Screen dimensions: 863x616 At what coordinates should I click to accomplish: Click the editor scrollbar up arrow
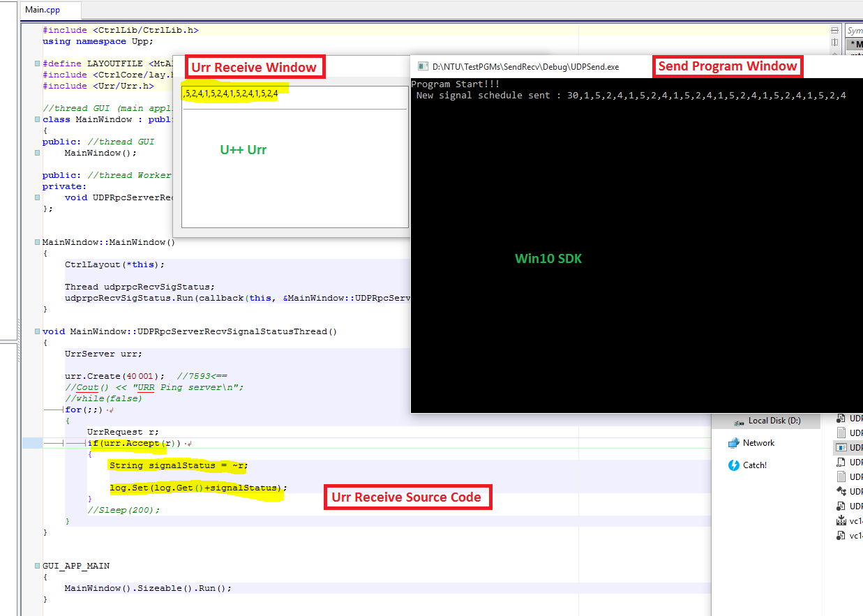pyautogui.click(x=834, y=52)
